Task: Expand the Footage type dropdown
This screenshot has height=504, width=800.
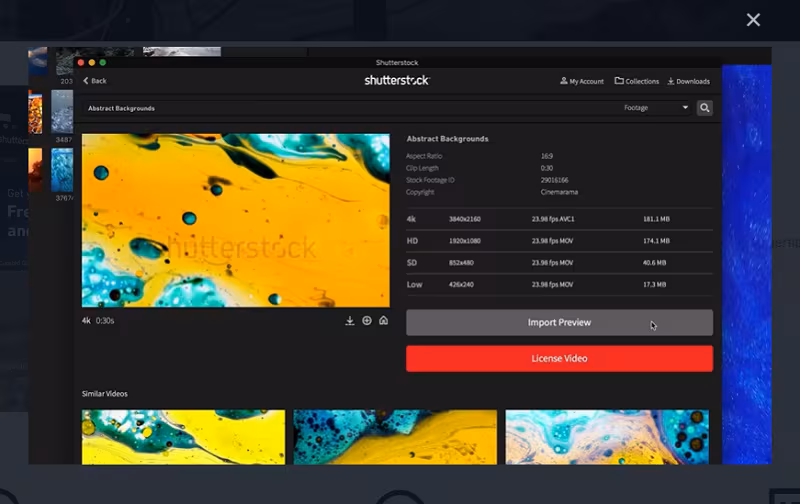Action: pos(656,108)
